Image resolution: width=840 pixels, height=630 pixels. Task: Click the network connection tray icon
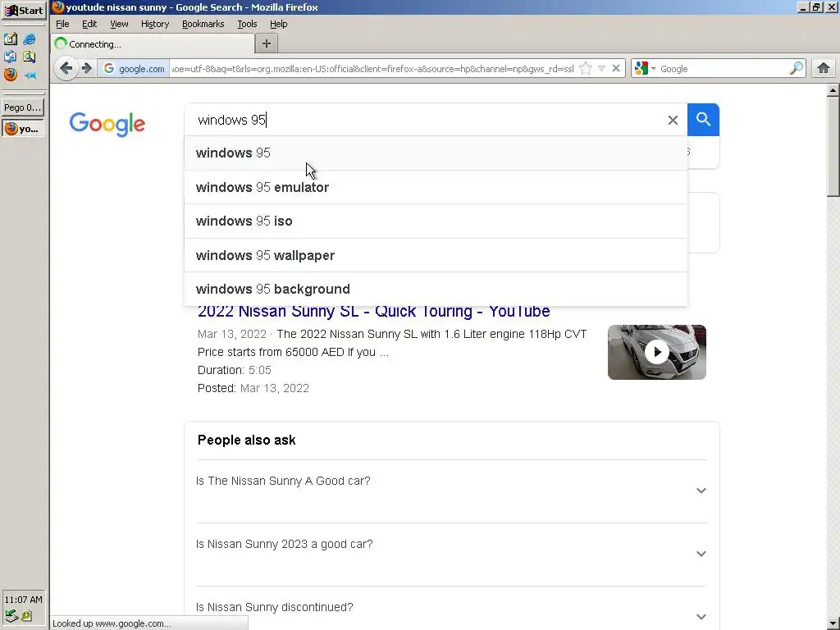pyautogui.click(x=11, y=616)
